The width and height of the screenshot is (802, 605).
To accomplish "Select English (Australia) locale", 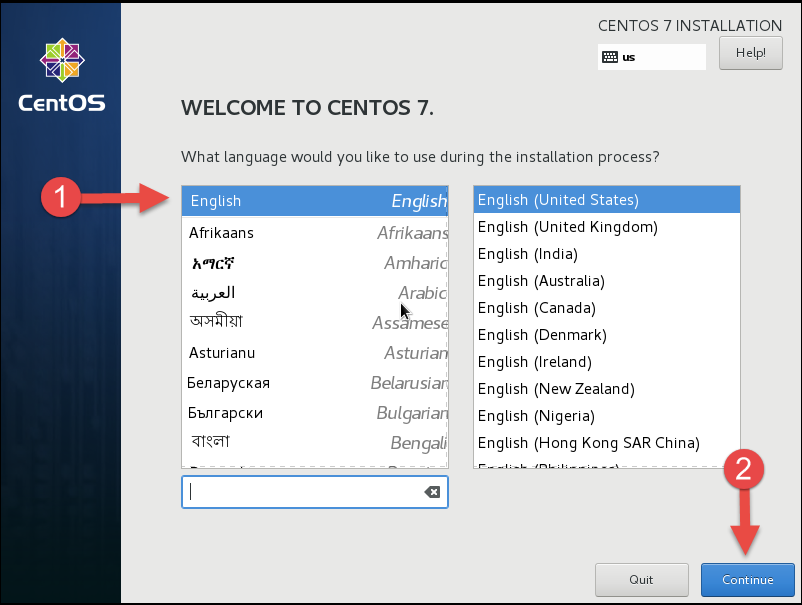I will tap(607, 281).
